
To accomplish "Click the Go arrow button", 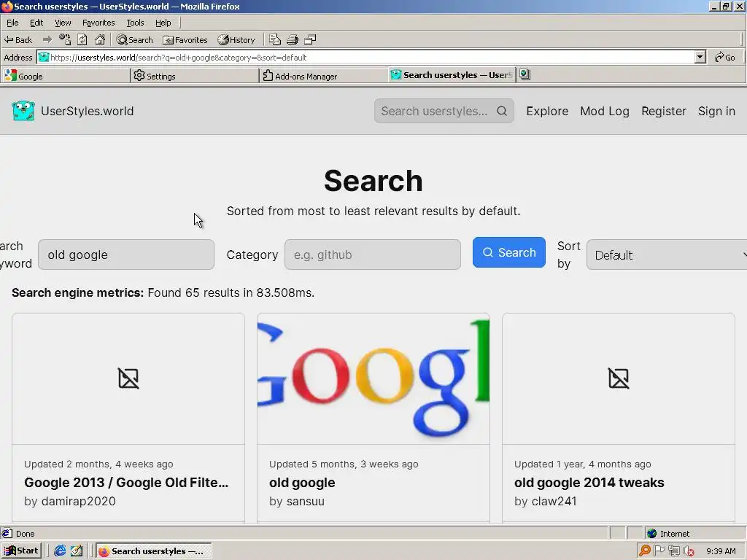I will point(725,57).
